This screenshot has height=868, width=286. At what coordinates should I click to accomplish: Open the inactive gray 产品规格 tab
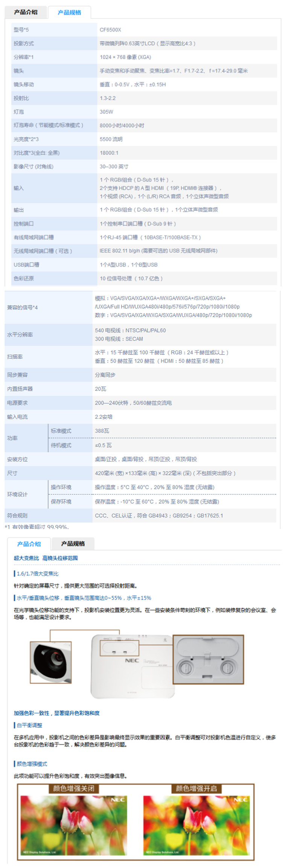tap(73, 544)
